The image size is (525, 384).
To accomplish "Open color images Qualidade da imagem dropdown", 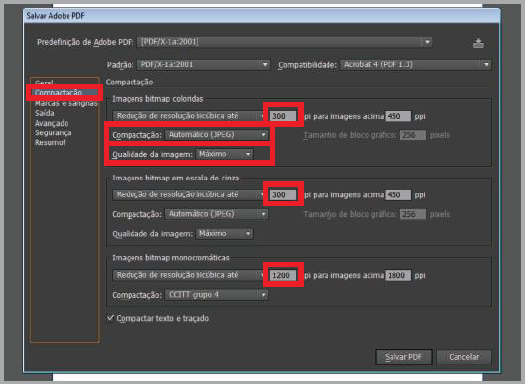I will tap(224, 154).
